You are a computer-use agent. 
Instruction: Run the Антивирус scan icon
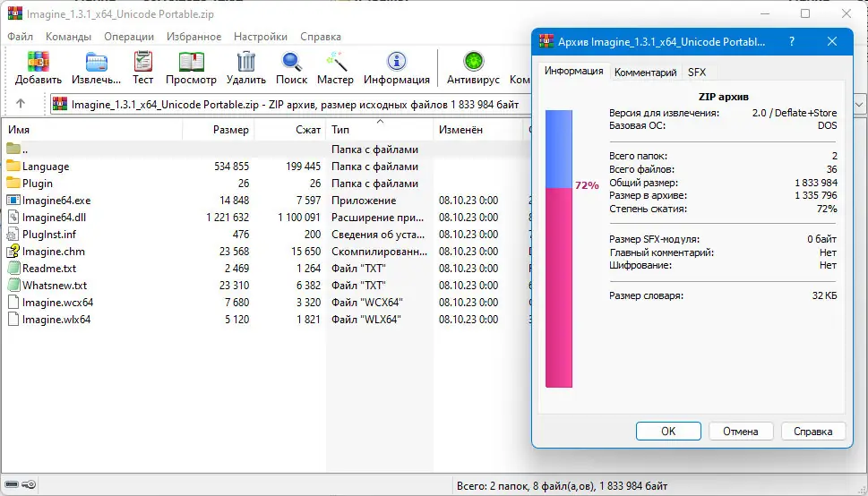[x=473, y=62]
